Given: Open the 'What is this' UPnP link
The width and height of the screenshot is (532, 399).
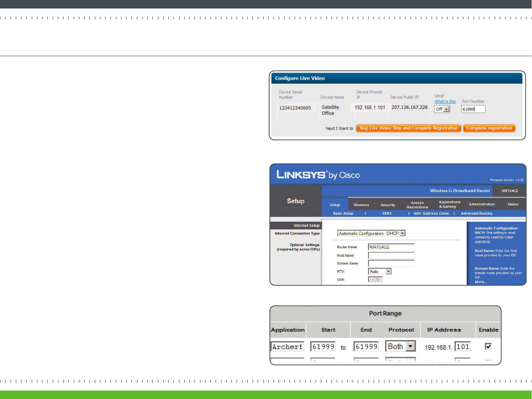Looking at the screenshot, I should tap(445, 102).
